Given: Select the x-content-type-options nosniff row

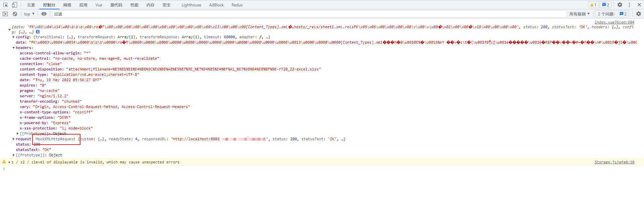Looking at the screenshot, I should coord(56,112).
